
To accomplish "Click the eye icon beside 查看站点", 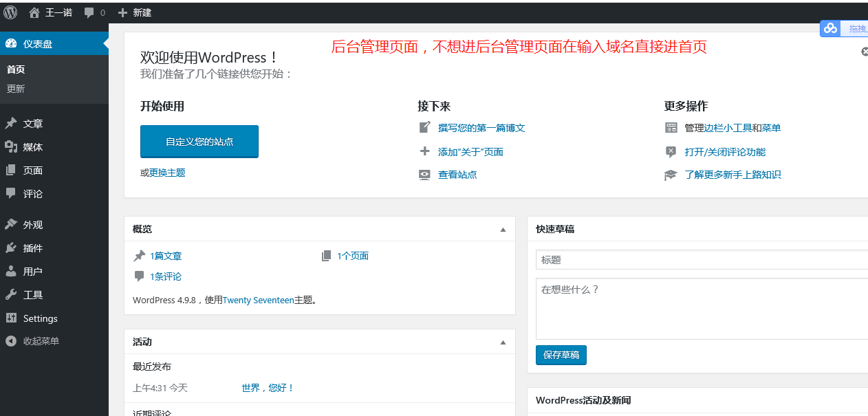I will (424, 175).
